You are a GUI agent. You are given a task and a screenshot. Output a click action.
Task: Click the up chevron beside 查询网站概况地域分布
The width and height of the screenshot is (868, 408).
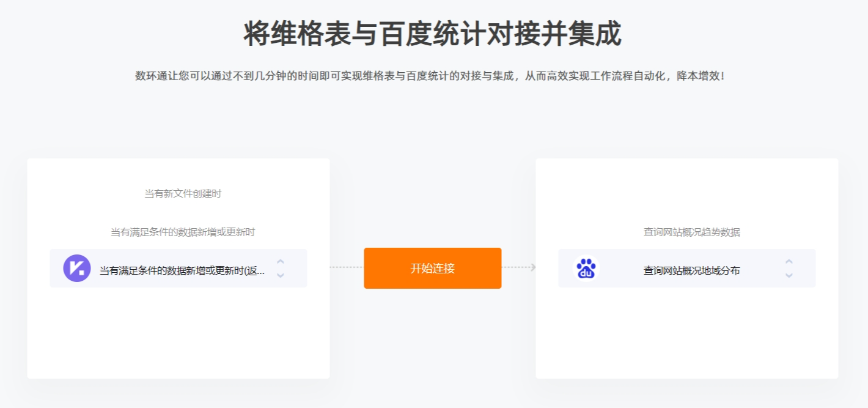789,261
